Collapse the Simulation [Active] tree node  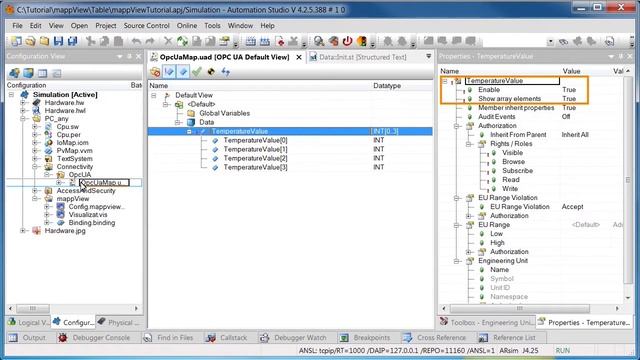pyautogui.click(x=11, y=95)
